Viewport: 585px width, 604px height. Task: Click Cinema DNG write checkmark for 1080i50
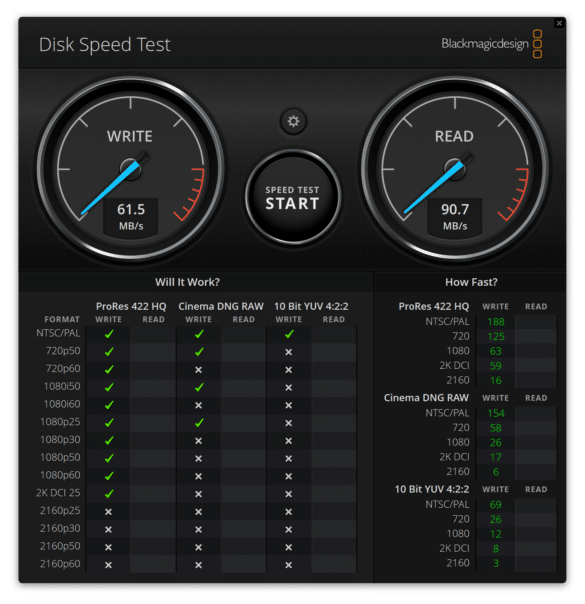199,387
